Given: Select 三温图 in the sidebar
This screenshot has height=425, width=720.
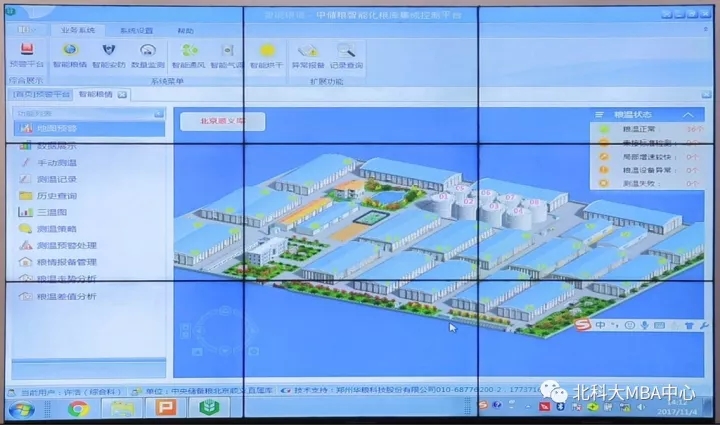Looking at the screenshot, I should 51,212.
